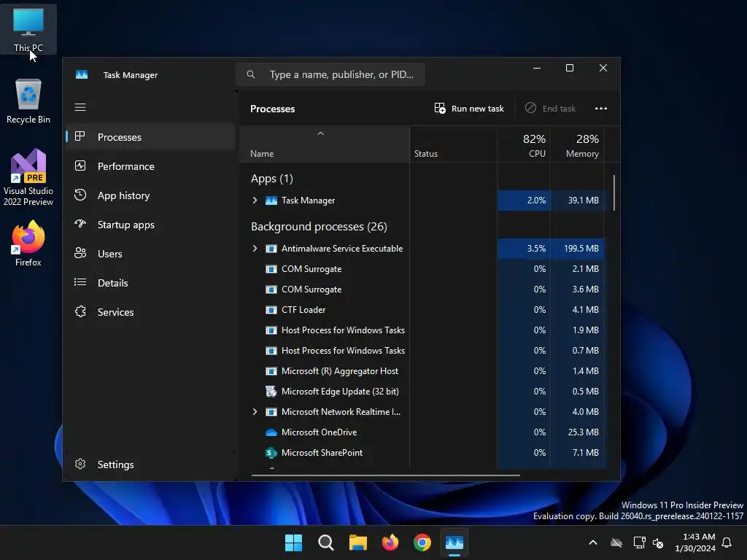Screen dimensions: 747x560
Task: Click the End task button
Action: [x=550, y=109]
